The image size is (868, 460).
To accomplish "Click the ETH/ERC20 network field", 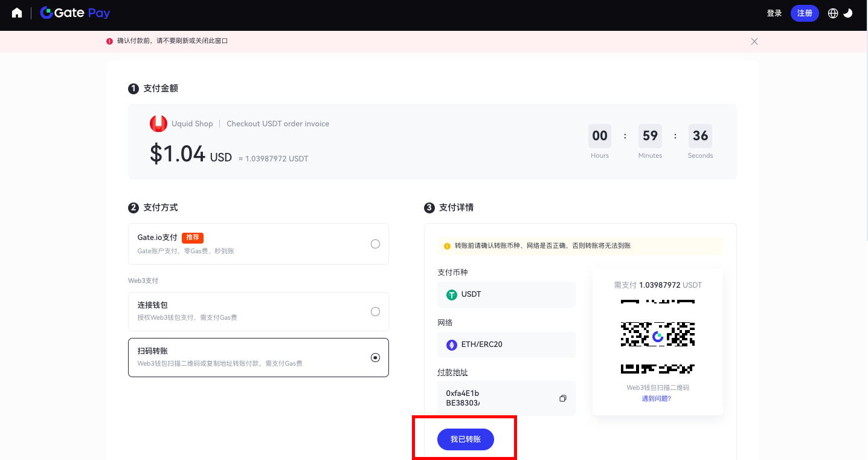I will point(506,345).
